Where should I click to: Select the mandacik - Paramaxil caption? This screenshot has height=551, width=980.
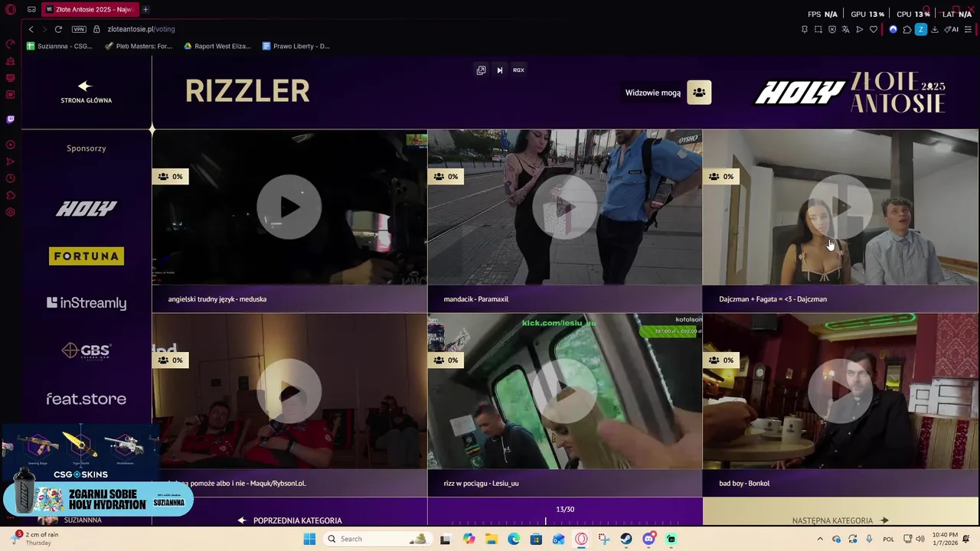475,299
